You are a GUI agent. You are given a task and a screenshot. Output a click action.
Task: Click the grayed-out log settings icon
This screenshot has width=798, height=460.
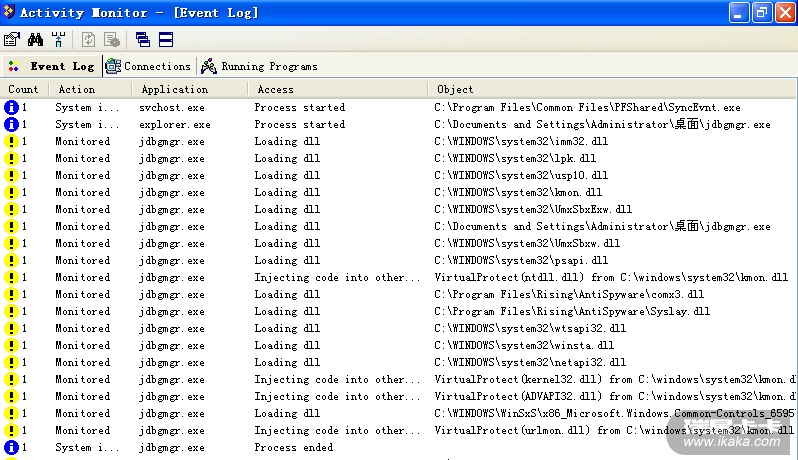coord(112,40)
